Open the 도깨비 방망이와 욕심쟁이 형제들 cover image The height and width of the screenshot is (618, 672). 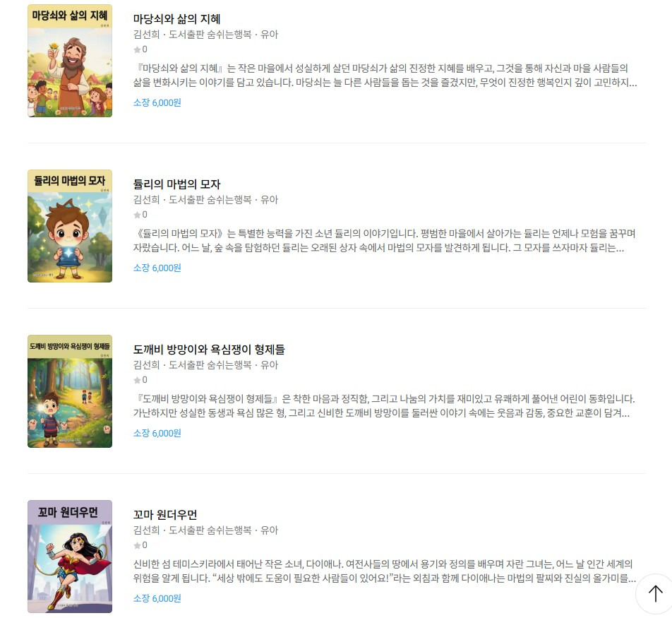coord(70,391)
